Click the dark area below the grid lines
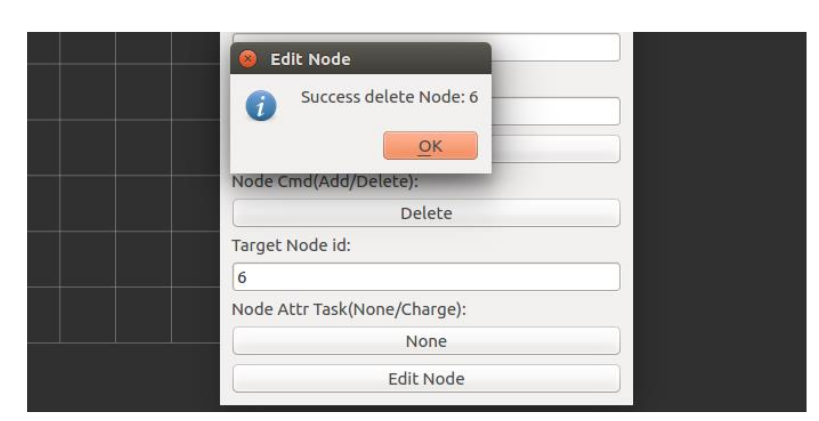The image size is (819, 421). click(120, 380)
